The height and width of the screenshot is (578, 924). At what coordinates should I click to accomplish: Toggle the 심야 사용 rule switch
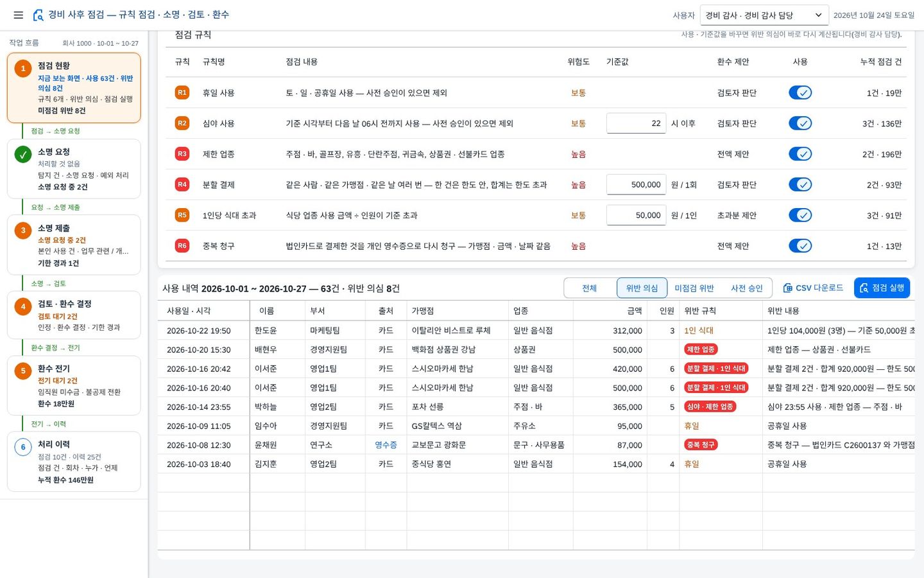800,123
